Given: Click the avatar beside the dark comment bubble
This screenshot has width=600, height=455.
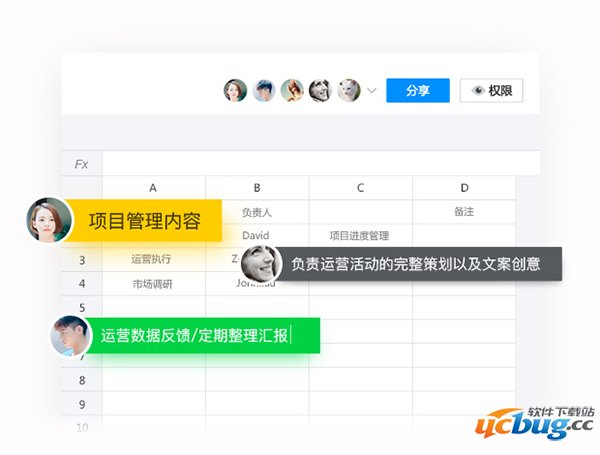Looking at the screenshot, I should pyautogui.click(x=259, y=264).
